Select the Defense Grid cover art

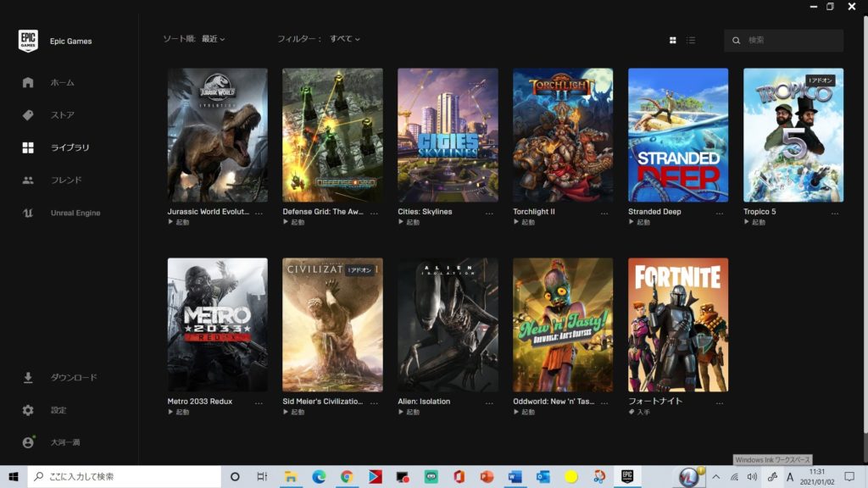tap(332, 135)
